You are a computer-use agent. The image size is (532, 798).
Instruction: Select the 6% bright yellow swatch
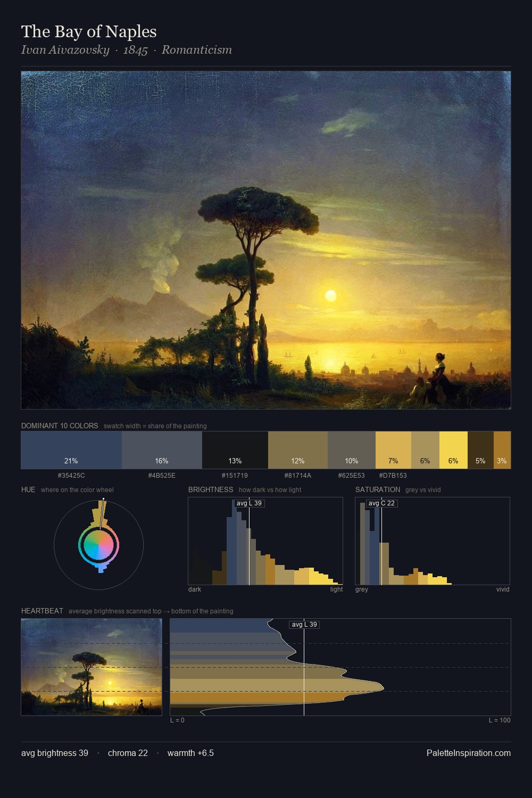[x=453, y=450]
